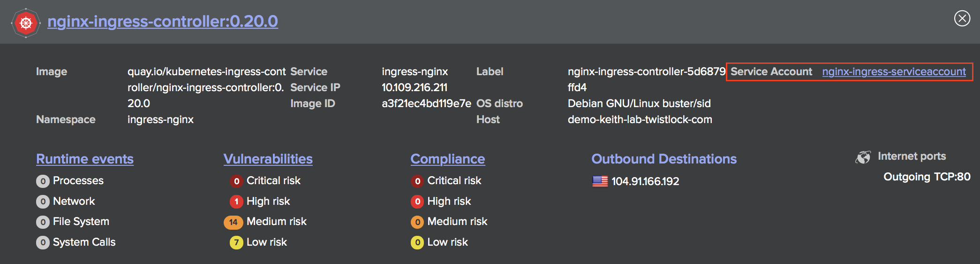Click the Processes label under Runtime events
Image resolution: width=980 pixels, height=264 pixels.
(78, 181)
